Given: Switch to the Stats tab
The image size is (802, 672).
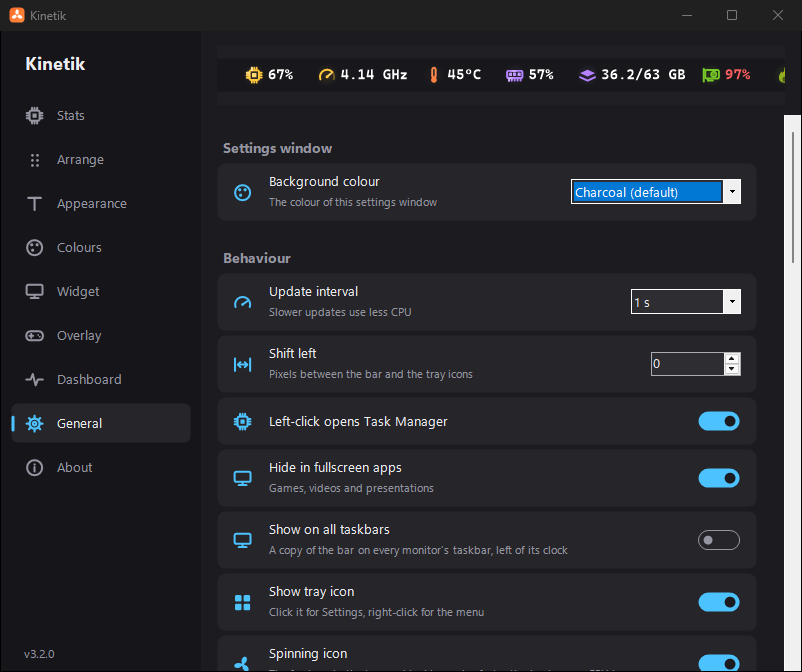Looking at the screenshot, I should click(101, 116).
